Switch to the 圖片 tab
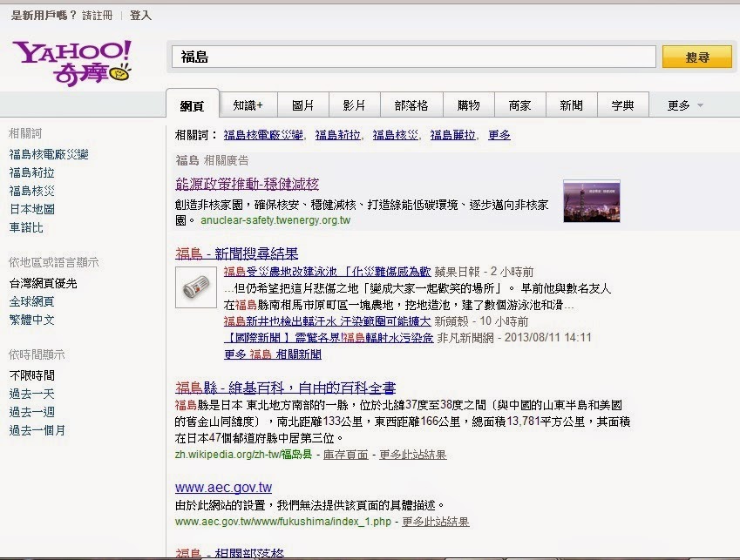This screenshot has height=560, width=740. [303, 105]
